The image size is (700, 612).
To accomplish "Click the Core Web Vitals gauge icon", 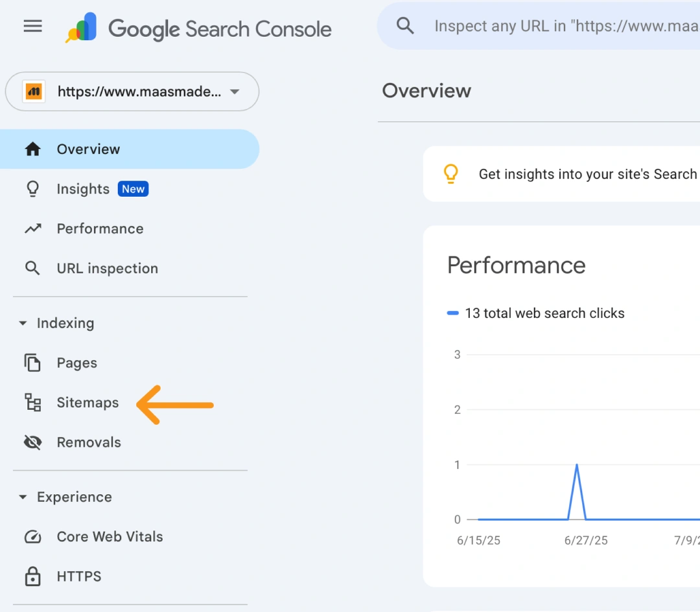I will (x=32, y=537).
